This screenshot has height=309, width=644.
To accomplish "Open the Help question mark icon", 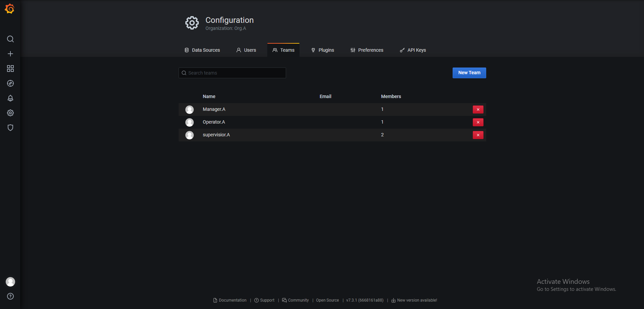I will (10, 296).
